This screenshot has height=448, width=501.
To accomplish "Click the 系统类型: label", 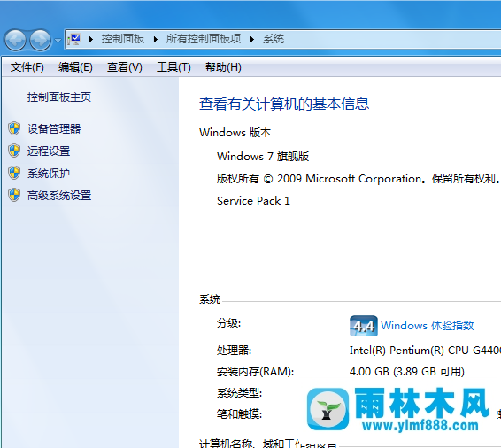I will pyautogui.click(x=239, y=393).
